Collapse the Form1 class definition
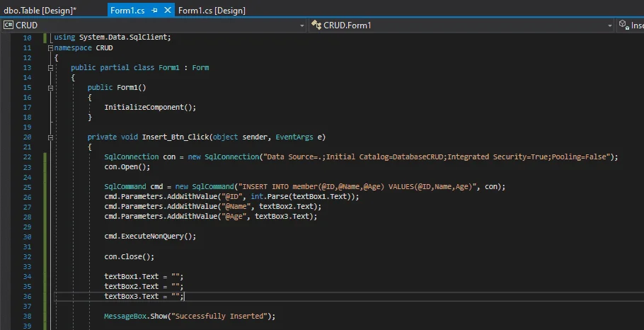This screenshot has height=330, width=644. pyautogui.click(x=50, y=68)
